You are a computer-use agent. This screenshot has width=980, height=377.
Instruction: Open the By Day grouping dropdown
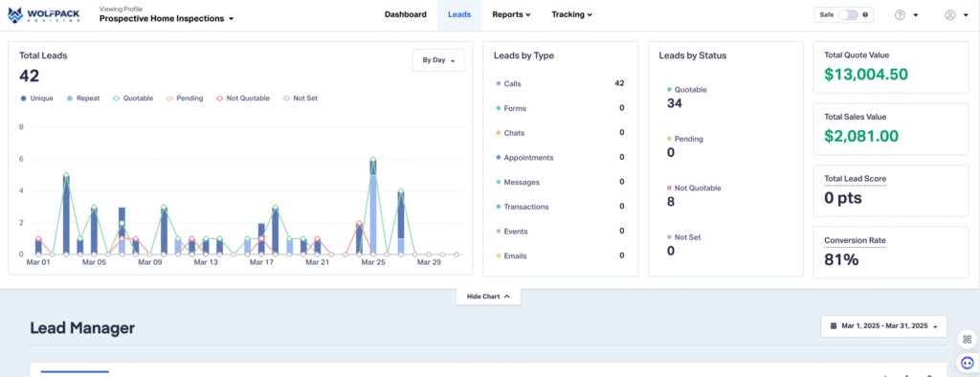(438, 60)
